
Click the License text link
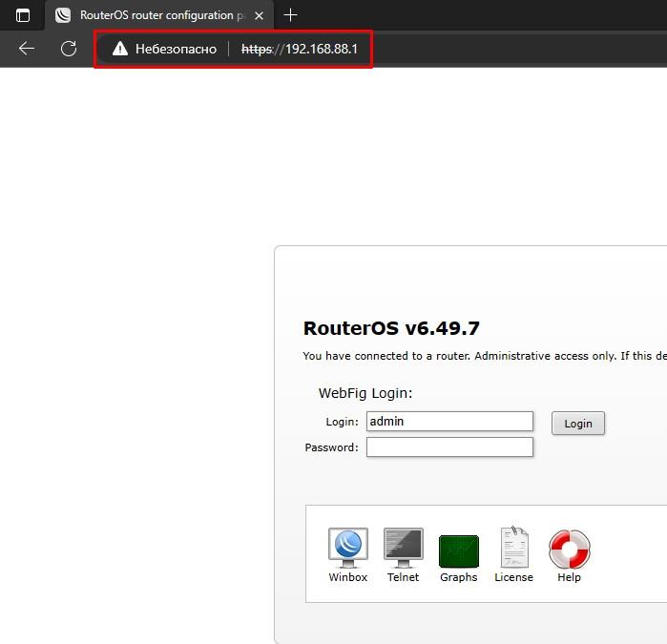[513, 577]
